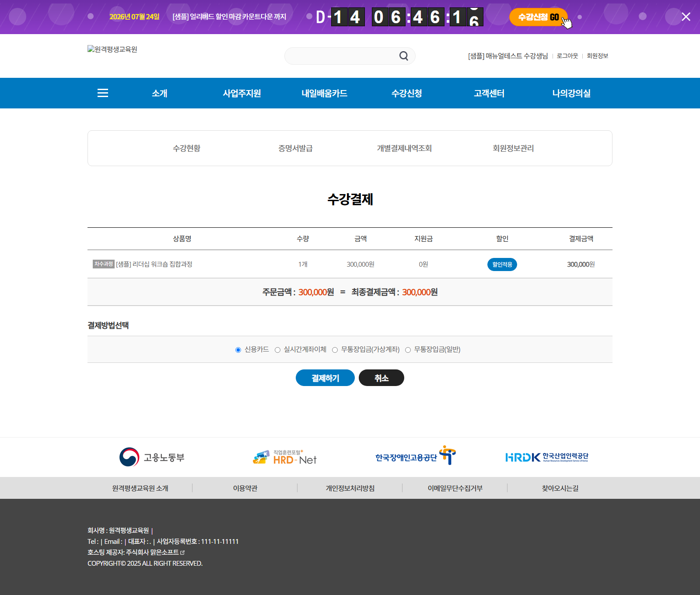The image size is (700, 595).
Task: Click the quantity value 1개
Action: click(303, 264)
